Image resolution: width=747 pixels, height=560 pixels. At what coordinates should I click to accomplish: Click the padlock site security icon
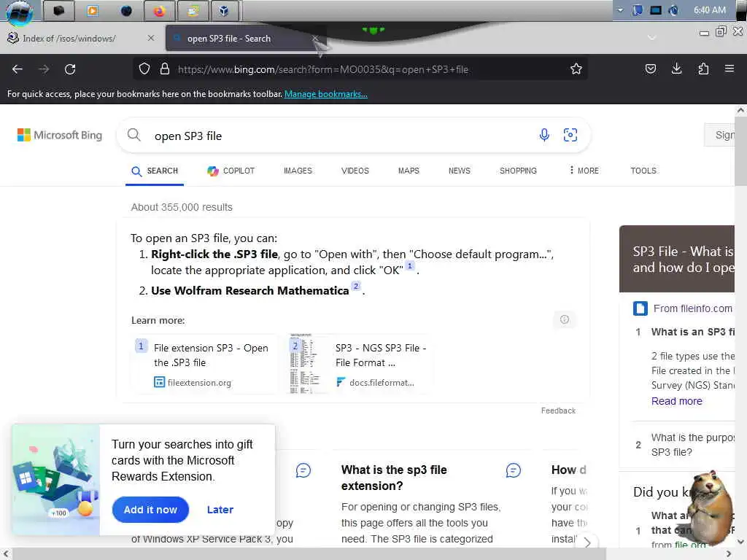(x=165, y=69)
